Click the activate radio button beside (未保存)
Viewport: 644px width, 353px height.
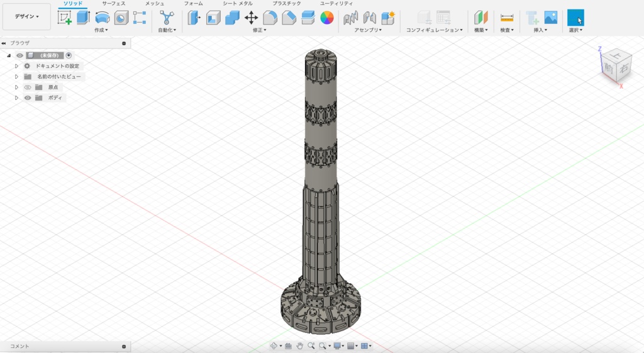tap(69, 55)
